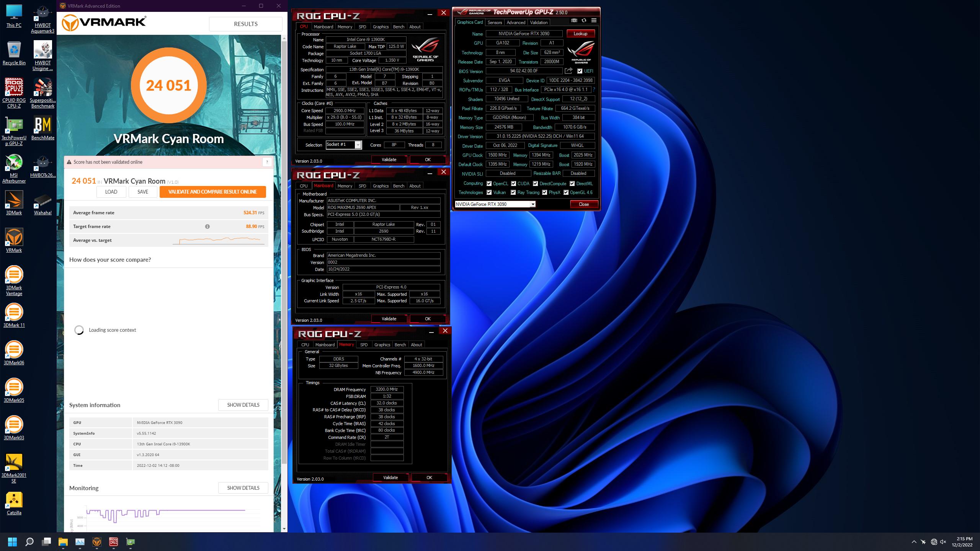The width and height of the screenshot is (980, 551).
Task: Click the help question mark in validation banner
Action: pyautogui.click(x=267, y=162)
